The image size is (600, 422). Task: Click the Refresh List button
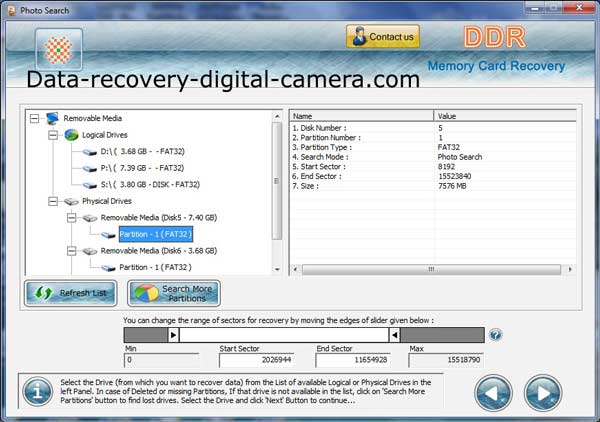(x=71, y=293)
